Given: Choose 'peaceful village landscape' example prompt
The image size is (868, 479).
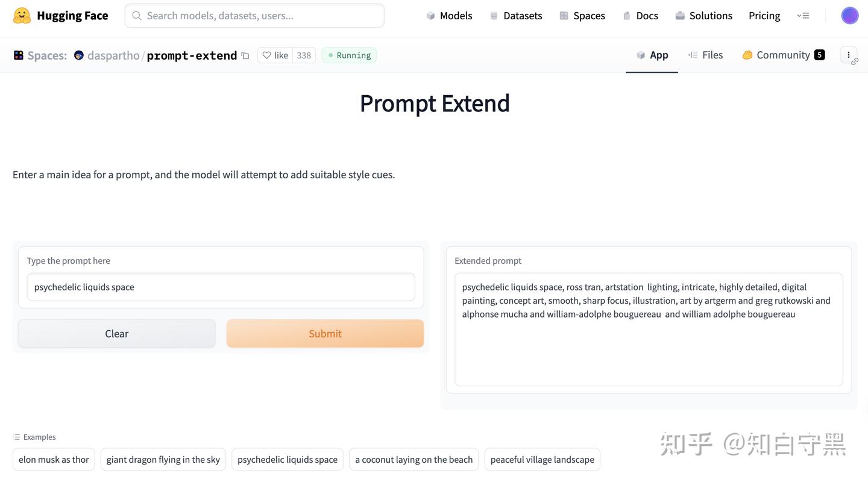Looking at the screenshot, I should point(542,459).
